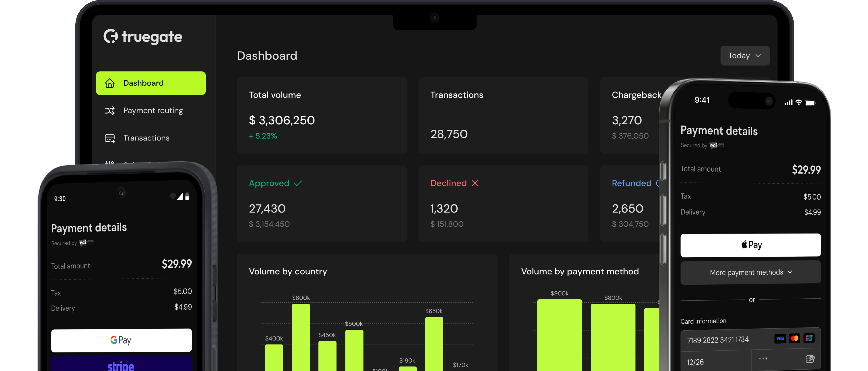Tap the Apple Pay button on iPhone
The width and height of the screenshot is (868, 371).
click(x=750, y=245)
